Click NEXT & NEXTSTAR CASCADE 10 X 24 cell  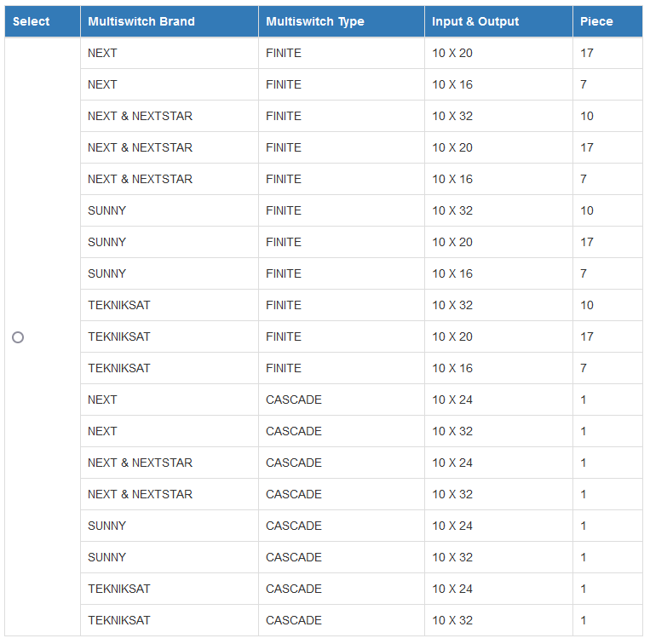point(498,463)
